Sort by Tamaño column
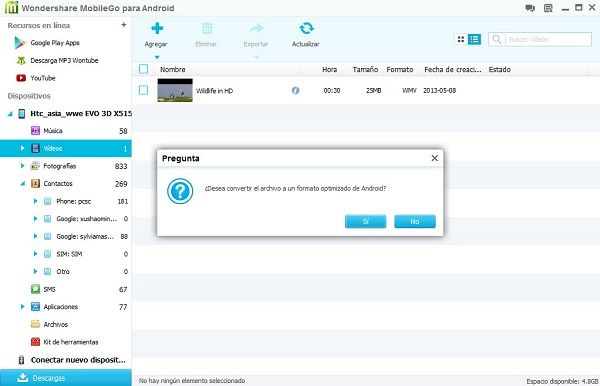 pos(365,70)
